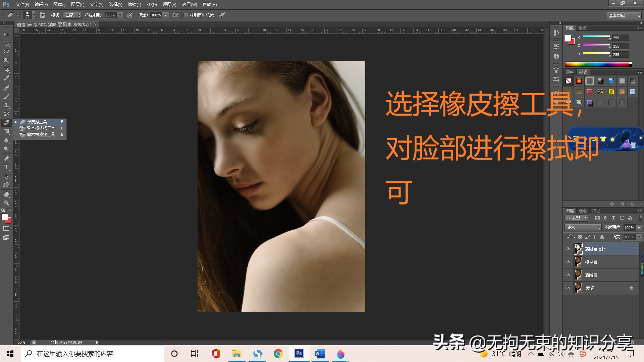Image resolution: width=644 pixels, height=362 pixels.
Task: Open the 滤镜(T) menu
Action: coord(134,5)
